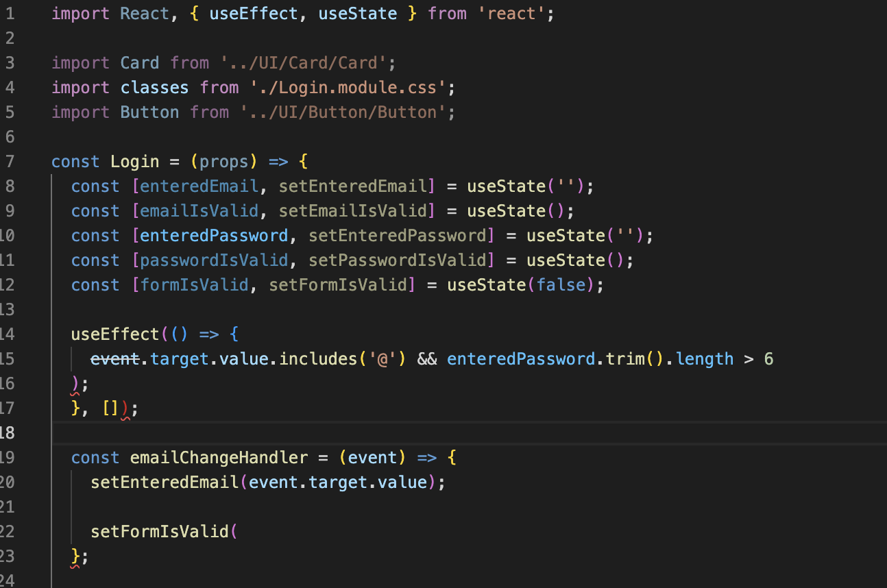
Task: Click the '../UI/Card/Card' import path
Action: (303, 63)
